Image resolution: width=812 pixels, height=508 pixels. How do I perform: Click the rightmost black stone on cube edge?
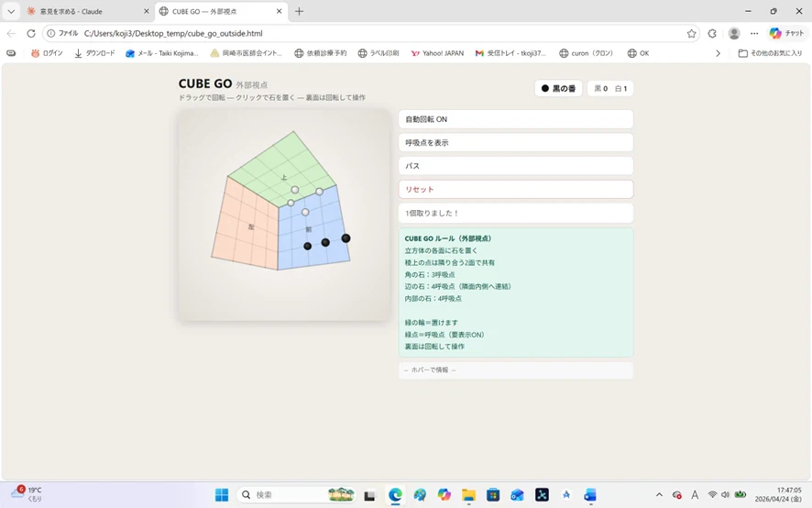pos(346,237)
